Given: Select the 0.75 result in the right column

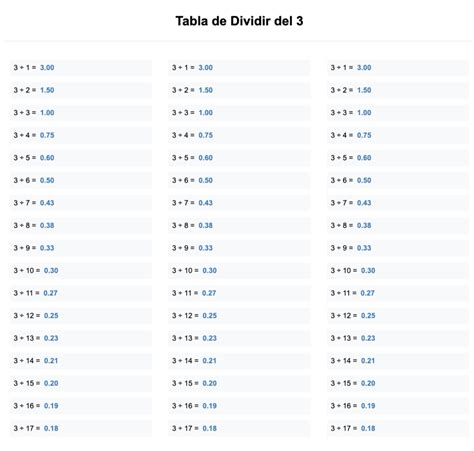Looking at the screenshot, I should 364,135.
